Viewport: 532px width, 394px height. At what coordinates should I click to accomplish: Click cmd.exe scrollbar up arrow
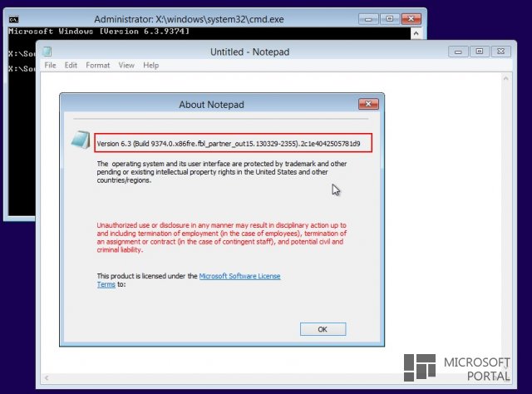tap(416, 33)
